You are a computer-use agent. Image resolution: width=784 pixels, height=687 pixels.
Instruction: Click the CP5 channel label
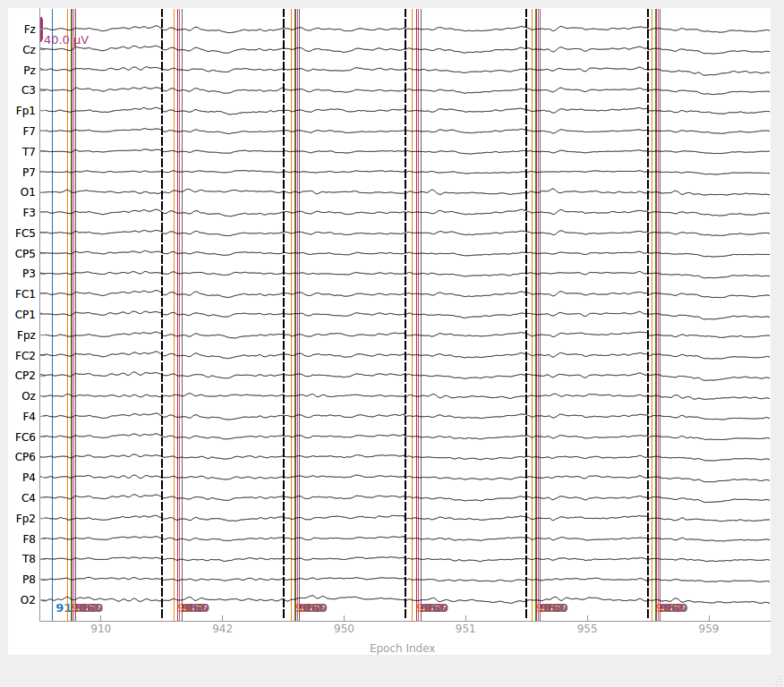coord(25,254)
